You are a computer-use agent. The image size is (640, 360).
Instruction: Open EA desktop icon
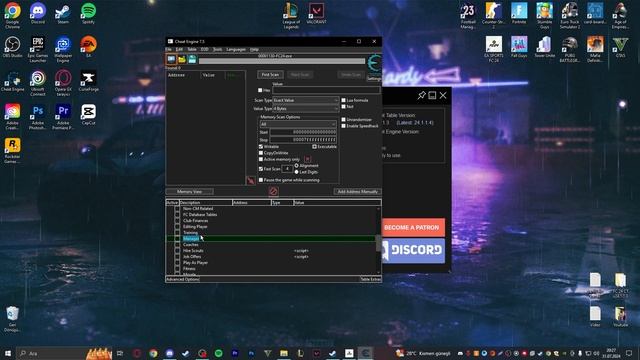88,47
